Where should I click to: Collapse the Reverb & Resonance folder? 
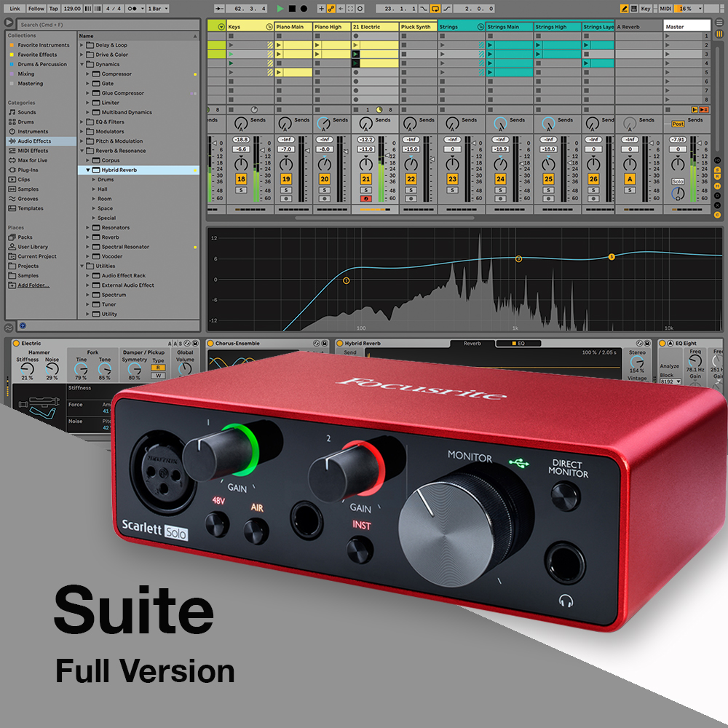(82, 151)
